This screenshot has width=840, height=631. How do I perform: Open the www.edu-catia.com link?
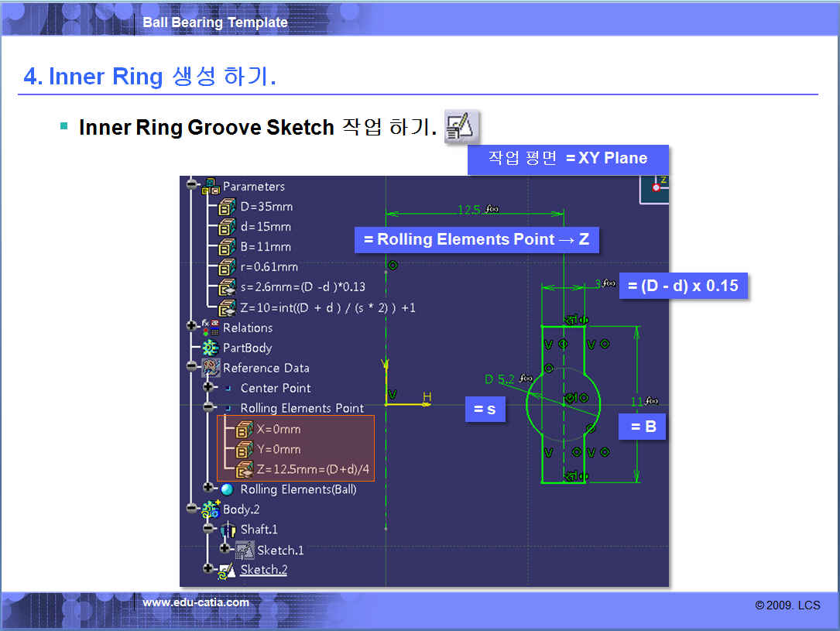196,602
